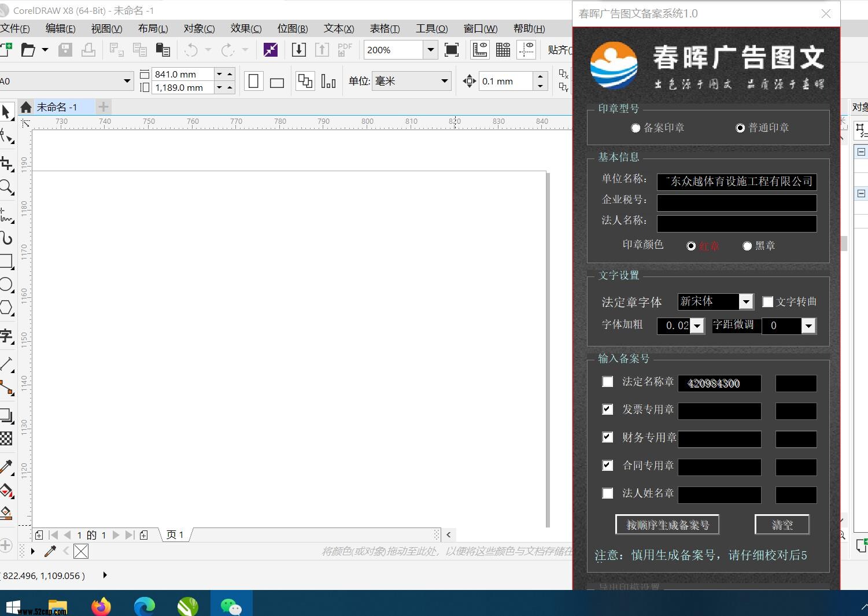Open the 编辑(E) menu
868x616 pixels.
(60, 28)
